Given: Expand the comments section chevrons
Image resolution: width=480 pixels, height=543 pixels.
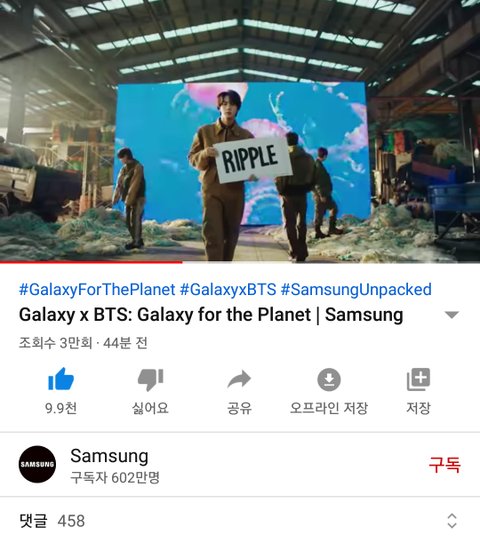Looking at the screenshot, I should [452, 521].
